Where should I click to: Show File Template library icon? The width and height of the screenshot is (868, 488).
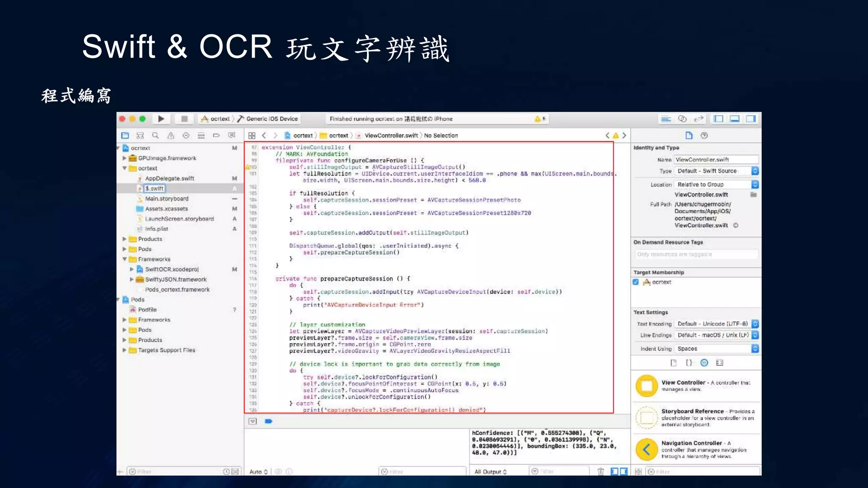click(673, 363)
